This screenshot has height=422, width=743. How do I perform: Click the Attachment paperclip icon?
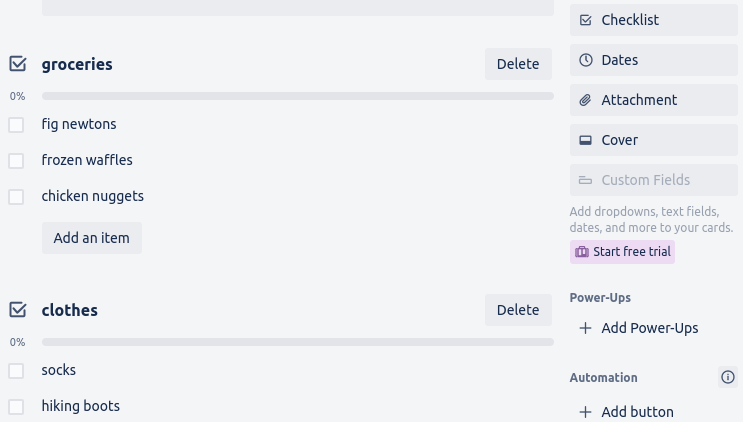pyautogui.click(x=586, y=100)
